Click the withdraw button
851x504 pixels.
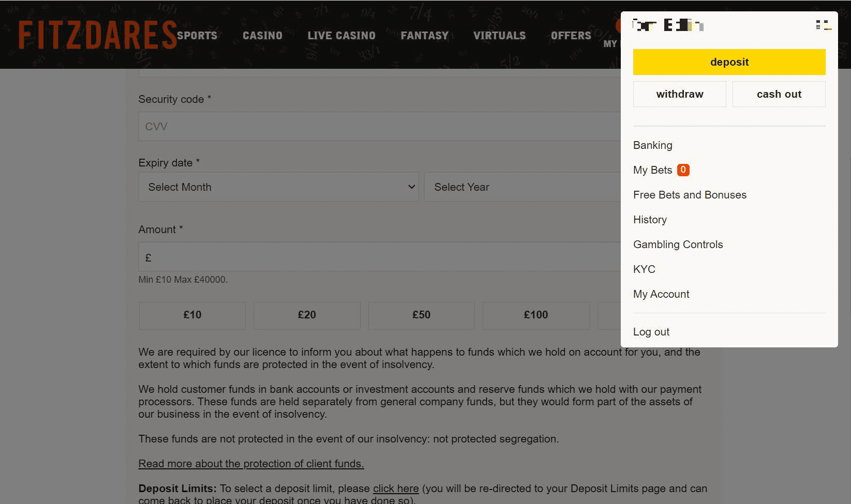click(x=679, y=94)
